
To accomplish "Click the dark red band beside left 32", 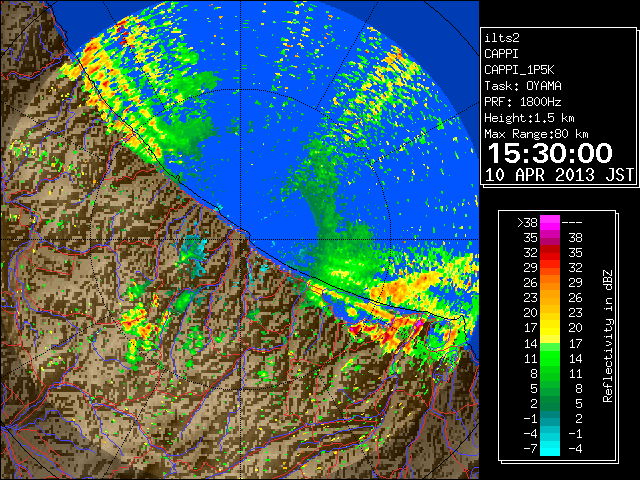I will point(550,253).
